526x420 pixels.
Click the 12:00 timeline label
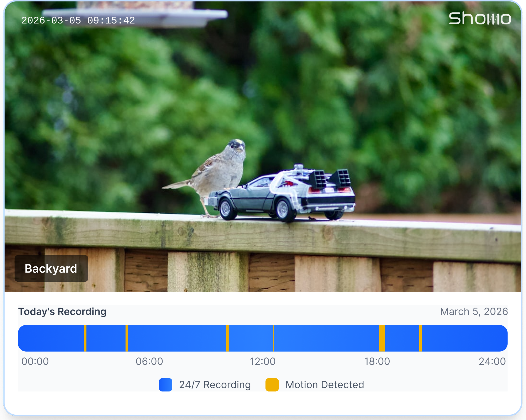click(263, 361)
